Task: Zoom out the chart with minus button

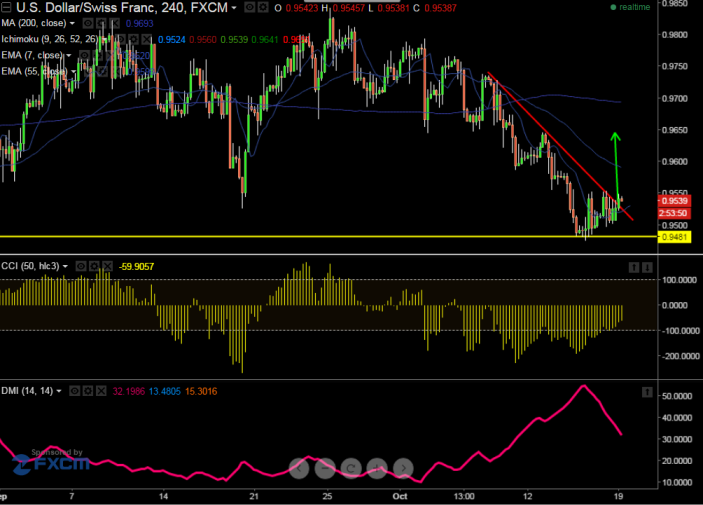Action: point(325,468)
